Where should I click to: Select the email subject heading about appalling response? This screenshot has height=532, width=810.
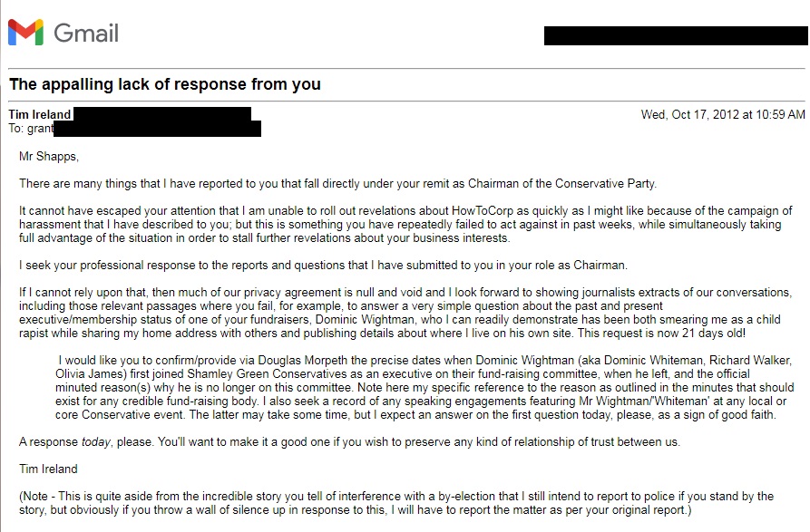(x=165, y=85)
